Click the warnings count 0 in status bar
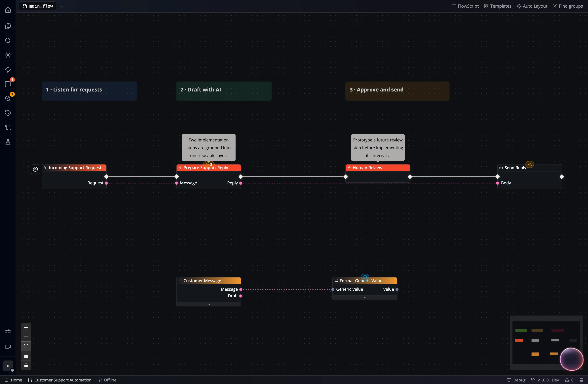Viewport: 588px width, 384px height. click(x=569, y=380)
